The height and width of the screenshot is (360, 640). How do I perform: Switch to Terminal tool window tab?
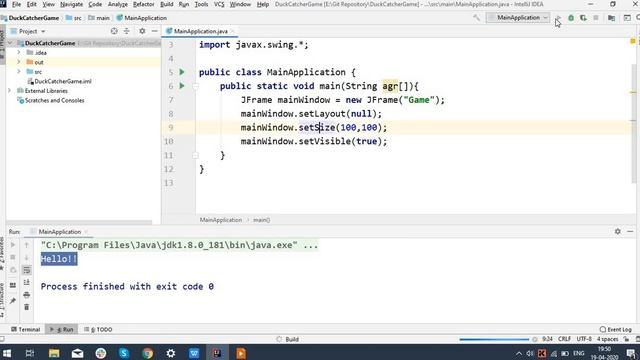tap(25, 329)
